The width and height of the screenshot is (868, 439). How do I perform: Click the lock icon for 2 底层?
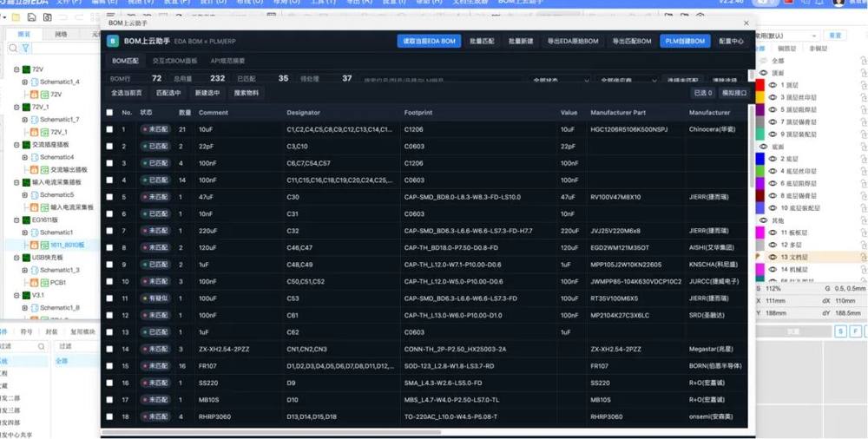(x=863, y=159)
